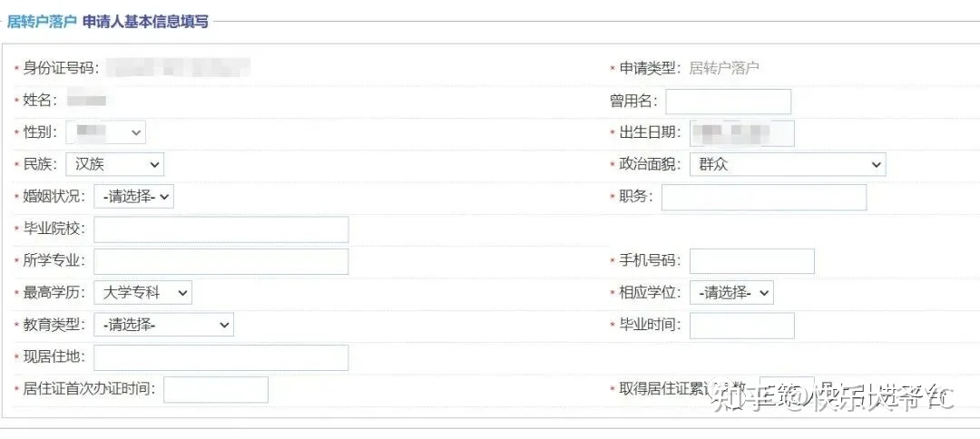This screenshot has width=980, height=439.
Task: Click the 手机号码 input field
Action: tap(752, 261)
